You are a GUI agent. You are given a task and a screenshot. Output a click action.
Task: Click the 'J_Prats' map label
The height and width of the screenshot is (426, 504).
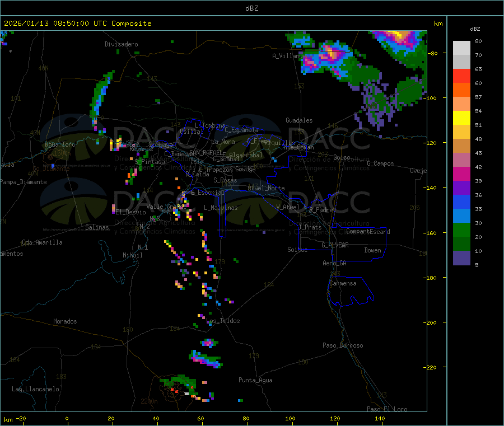coord(310,227)
